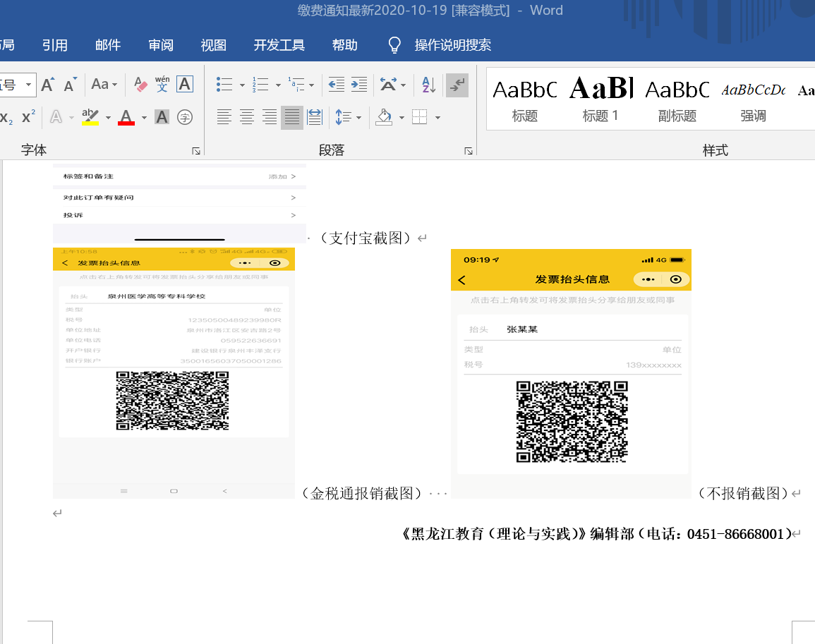Apply the 副标题 subtitle style
Image resolution: width=815 pixels, height=644 pixels.
677,99
